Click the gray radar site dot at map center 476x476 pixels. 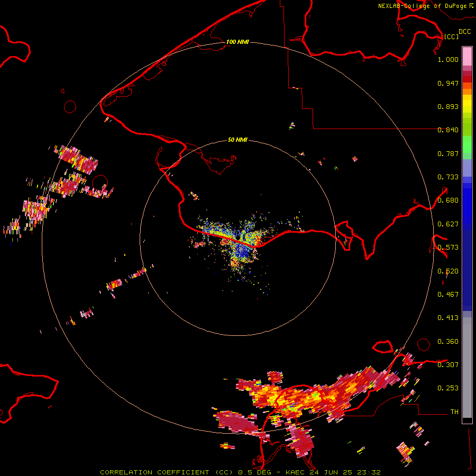[241, 249]
